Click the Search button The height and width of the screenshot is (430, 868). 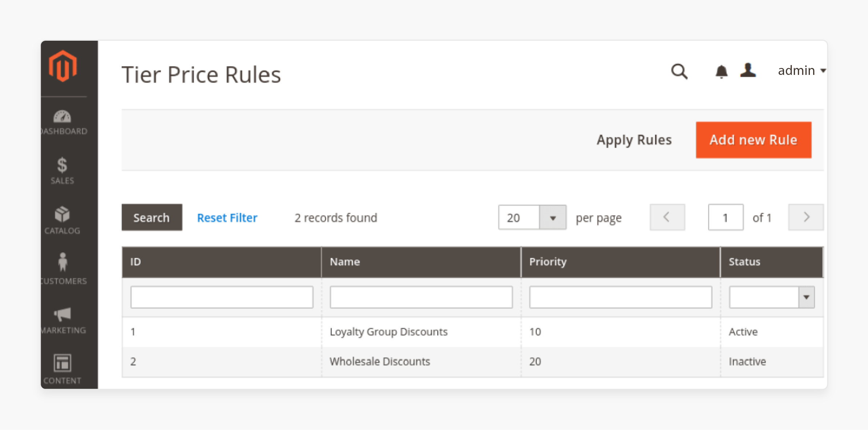click(152, 217)
